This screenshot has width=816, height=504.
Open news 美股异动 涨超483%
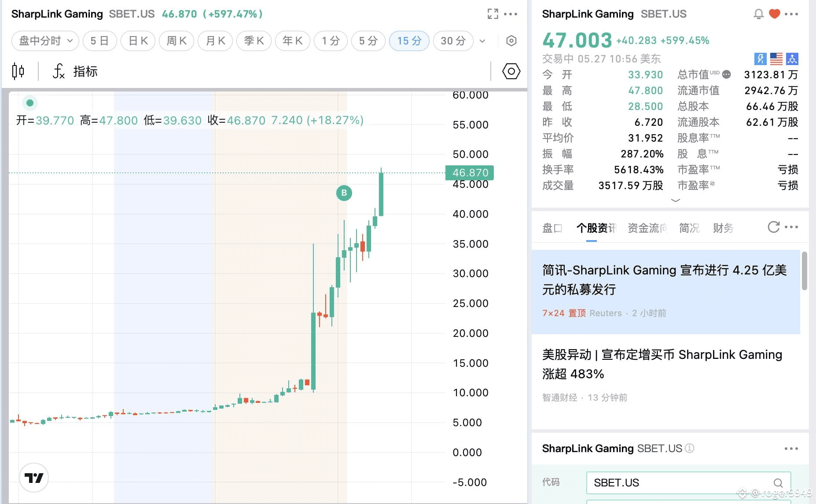point(665,376)
